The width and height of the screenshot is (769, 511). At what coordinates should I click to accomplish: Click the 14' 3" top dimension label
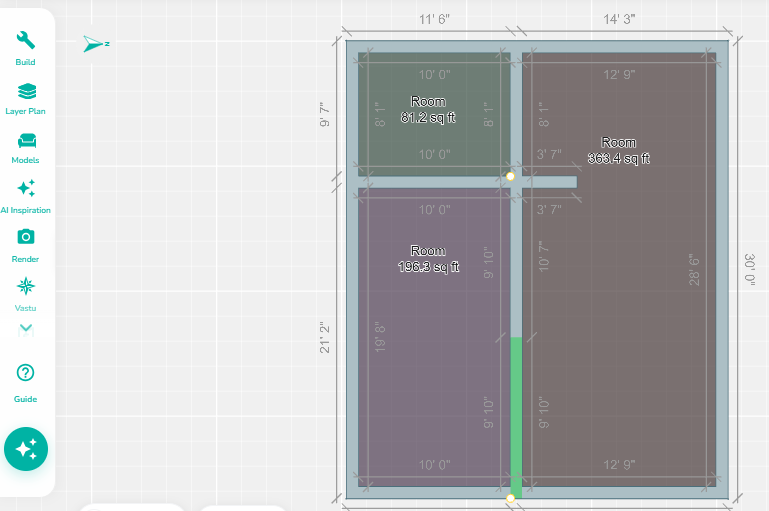[x=619, y=19]
